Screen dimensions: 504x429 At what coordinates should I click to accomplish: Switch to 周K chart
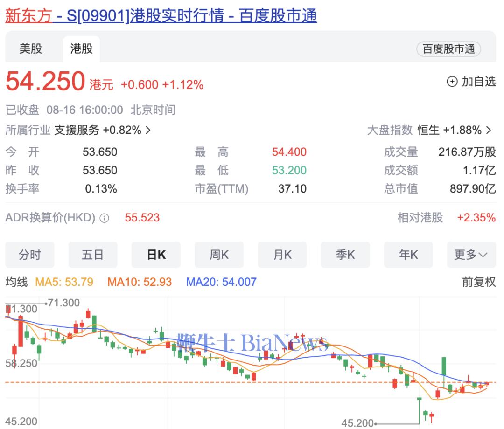coord(219,255)
